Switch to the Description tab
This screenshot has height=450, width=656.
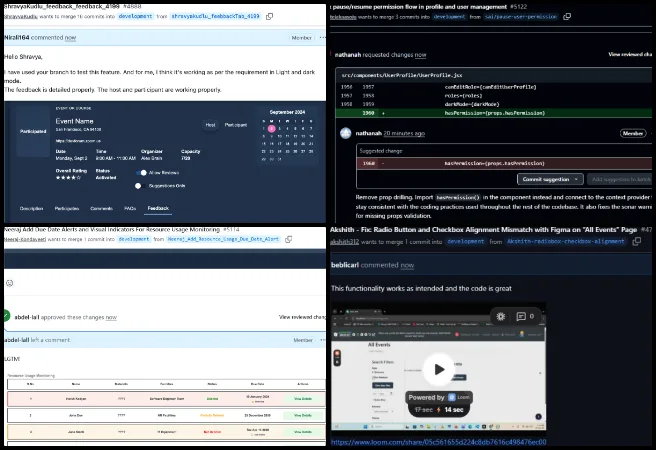coord(31,208)
